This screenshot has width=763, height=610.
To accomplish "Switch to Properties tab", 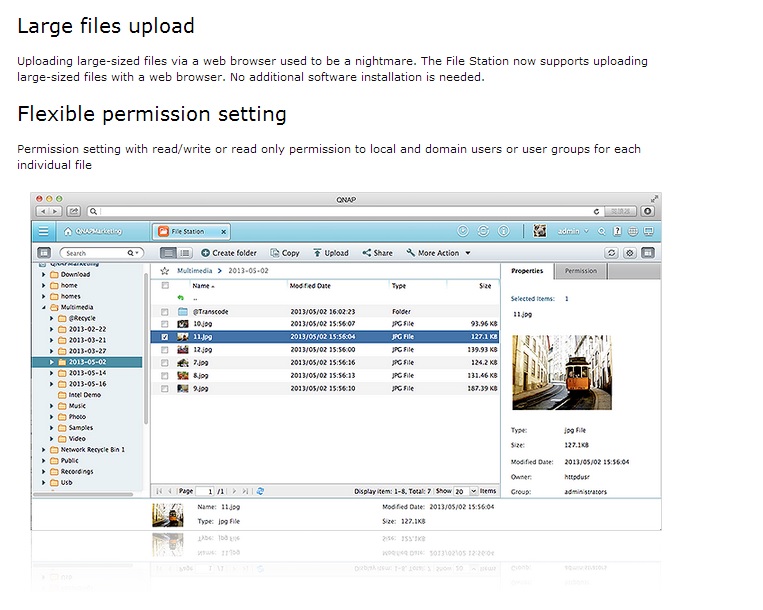I will point(527,271).
